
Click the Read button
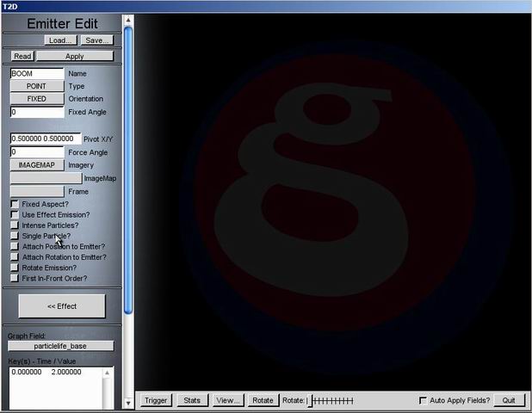pos(22,56)
